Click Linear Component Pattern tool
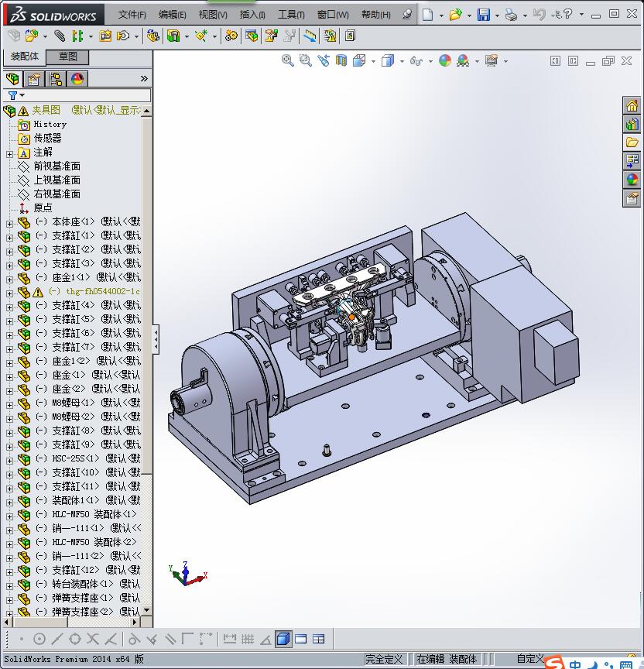644x669 pixels. click(x=77, y=36)
